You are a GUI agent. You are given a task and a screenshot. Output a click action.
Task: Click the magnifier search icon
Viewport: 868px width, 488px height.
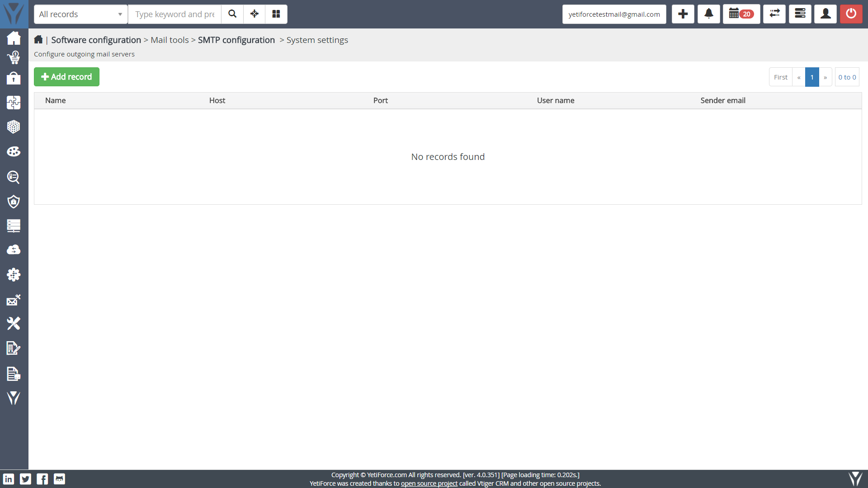click(232, 14)
